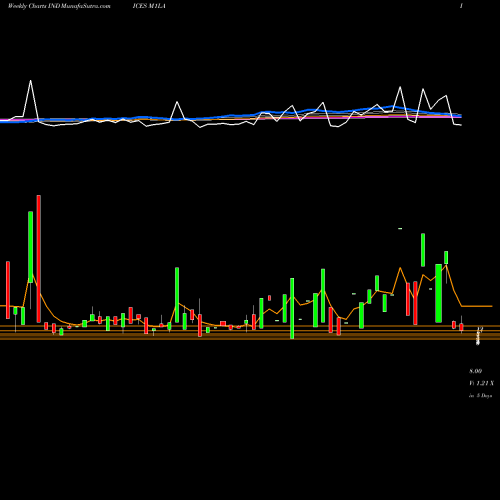The image size is (500, 500).
Task: Click the first red candle at chart's left edge
Action: pyautogui.click(x=8, y=290)
